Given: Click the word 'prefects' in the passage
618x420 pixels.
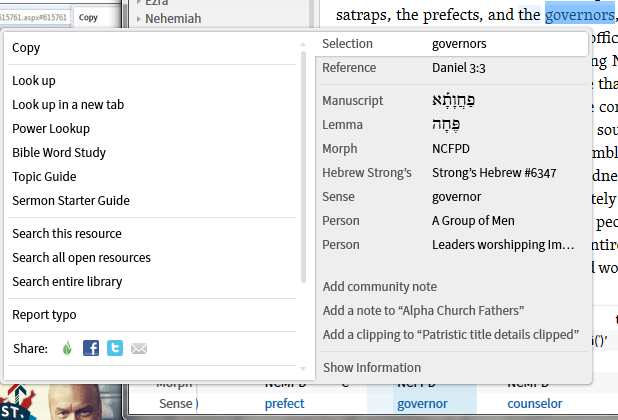Looking at the screenshot, I should (453, 15).
